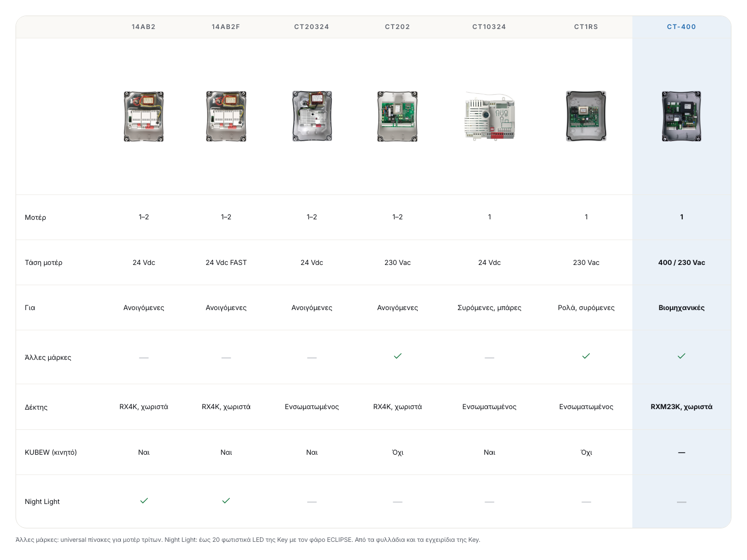Click the 14AB2 column header
Viewport: 747px width, 560px height.
pos(144,27)
